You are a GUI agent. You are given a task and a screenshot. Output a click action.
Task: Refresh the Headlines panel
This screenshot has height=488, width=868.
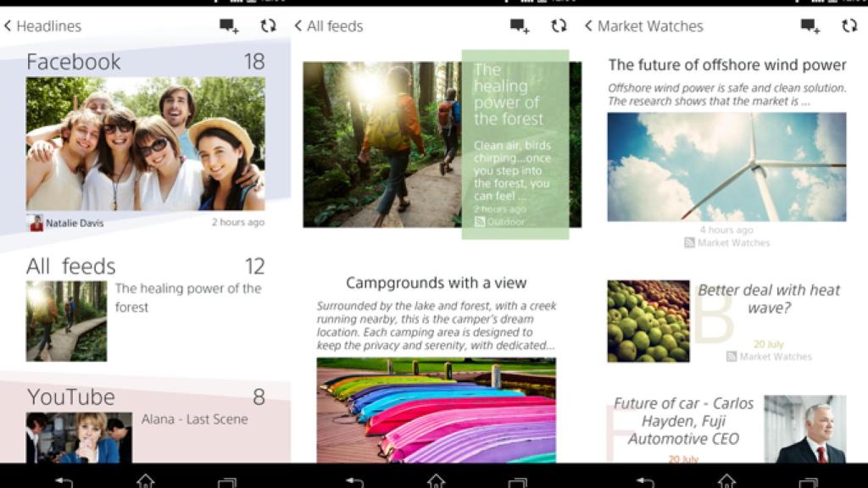pyautogui.click(x=269, y=26)
